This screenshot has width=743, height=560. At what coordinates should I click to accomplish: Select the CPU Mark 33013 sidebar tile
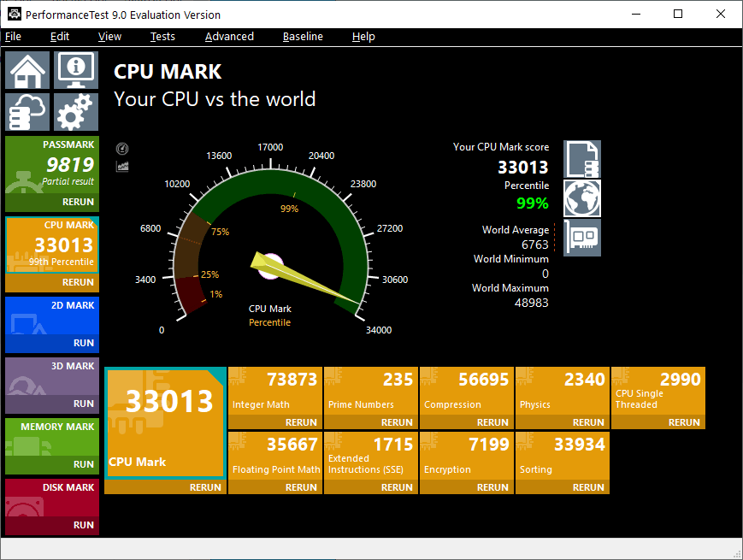[x=52, y=245]
